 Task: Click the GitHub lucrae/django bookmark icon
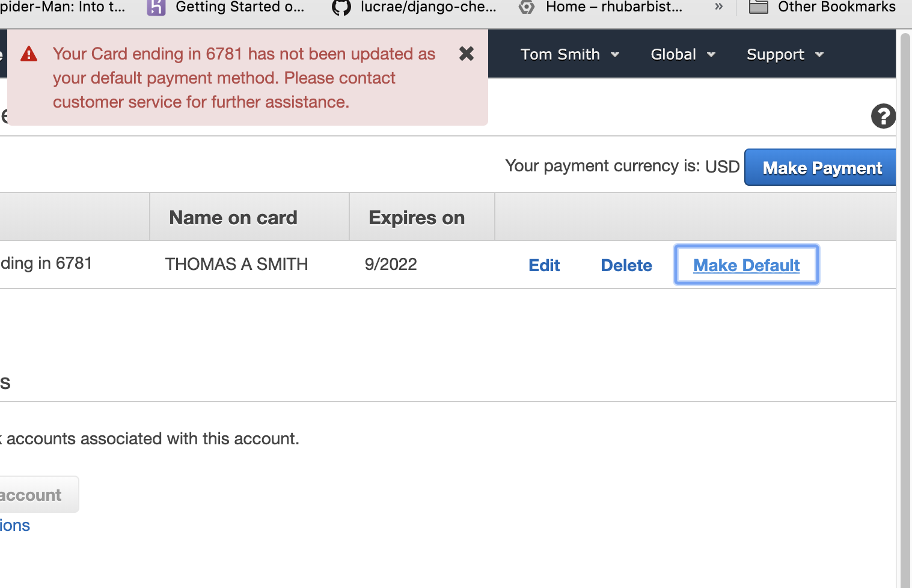tap(341, 7)
